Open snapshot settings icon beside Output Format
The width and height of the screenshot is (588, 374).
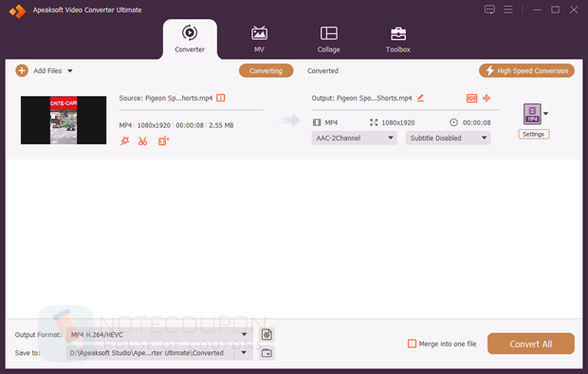[x=266, y=334]
